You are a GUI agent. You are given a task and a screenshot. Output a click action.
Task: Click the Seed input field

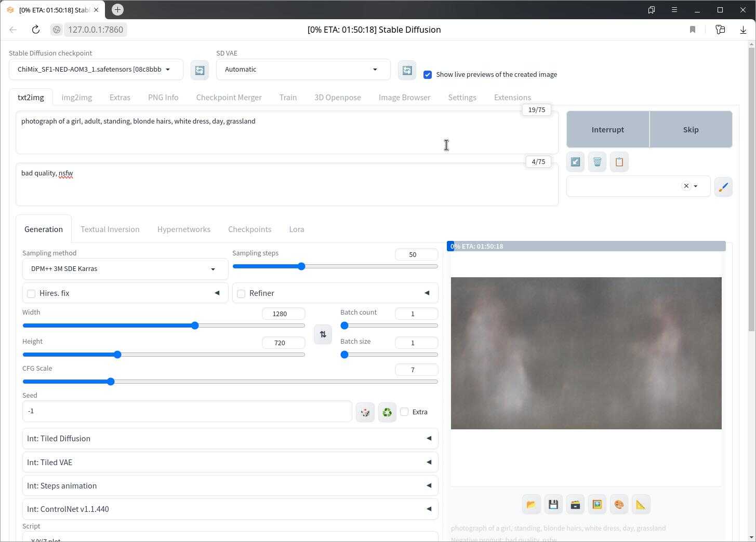[x=187, y=411]
